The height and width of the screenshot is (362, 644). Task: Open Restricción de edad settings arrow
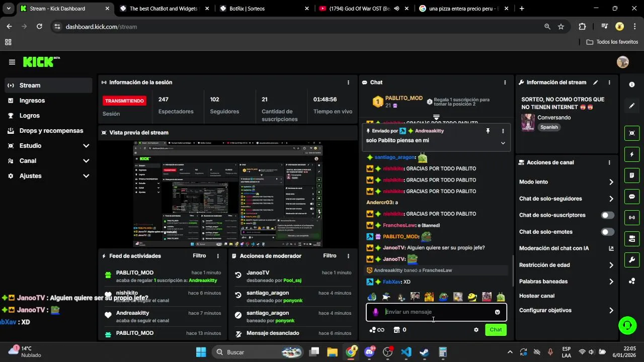611,265
